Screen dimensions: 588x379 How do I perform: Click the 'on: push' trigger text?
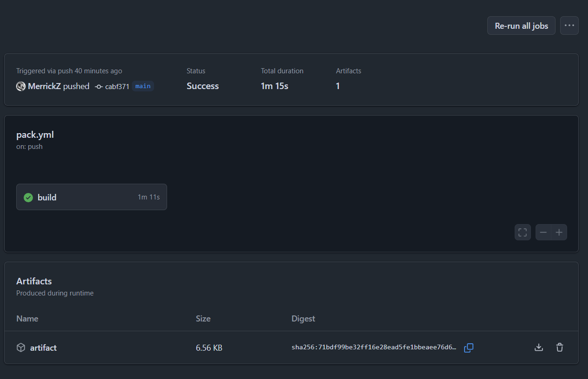29,147
